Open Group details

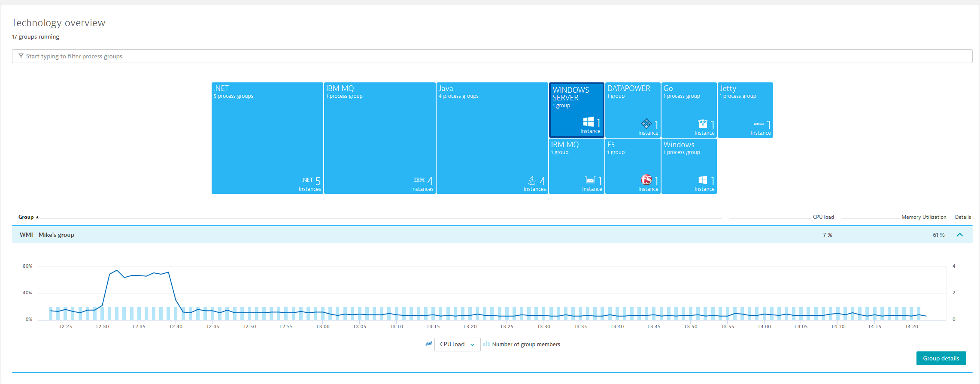tap(941, 358)
